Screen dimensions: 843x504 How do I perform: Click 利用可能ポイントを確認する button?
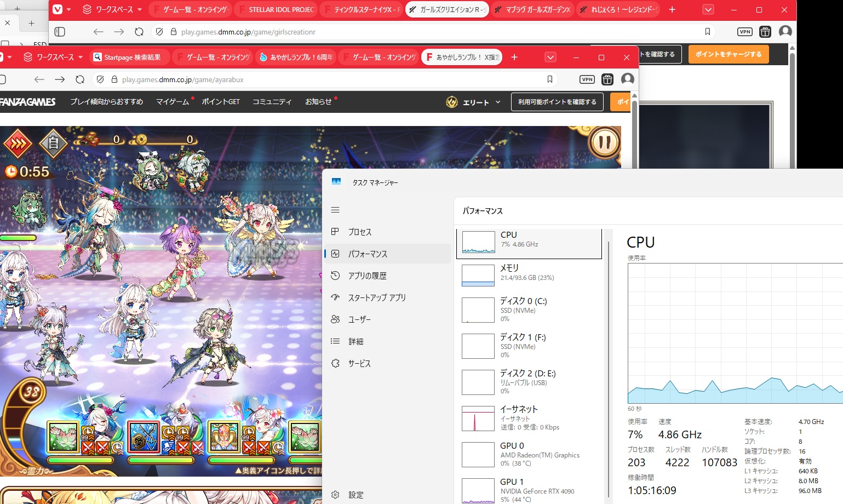(557, 102)
